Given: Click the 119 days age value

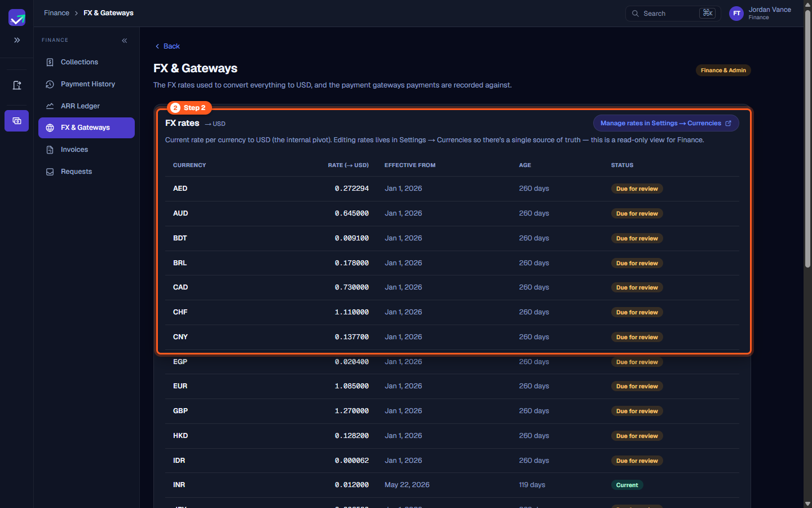Looking at the screenshot, I should [532, 485].
